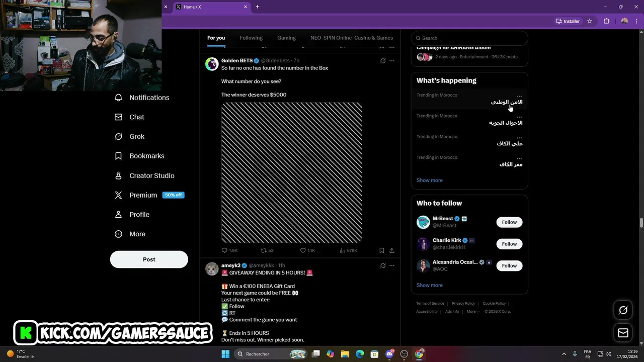Open the Chrome profile avatar
Viewport: 644px width, 362px height.
[x=624, y=21]
